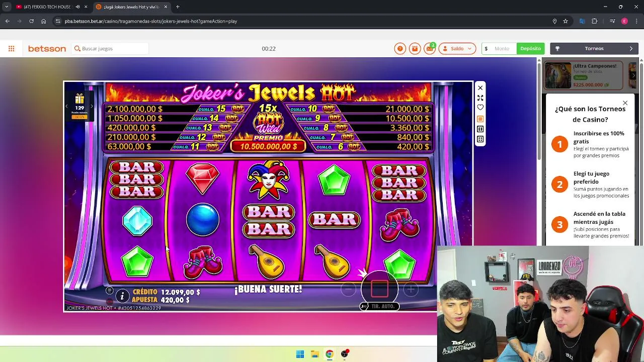The width and height of the screenshot is (644, 362).
Task: Click the Torneos trophy header
Action: tap(594, 49)
